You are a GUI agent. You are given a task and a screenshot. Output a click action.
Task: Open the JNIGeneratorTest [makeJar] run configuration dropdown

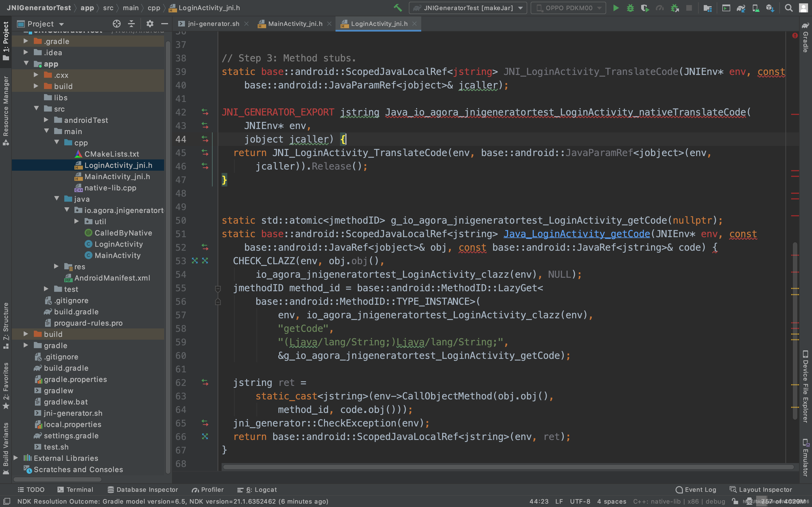tap(467, 8)
